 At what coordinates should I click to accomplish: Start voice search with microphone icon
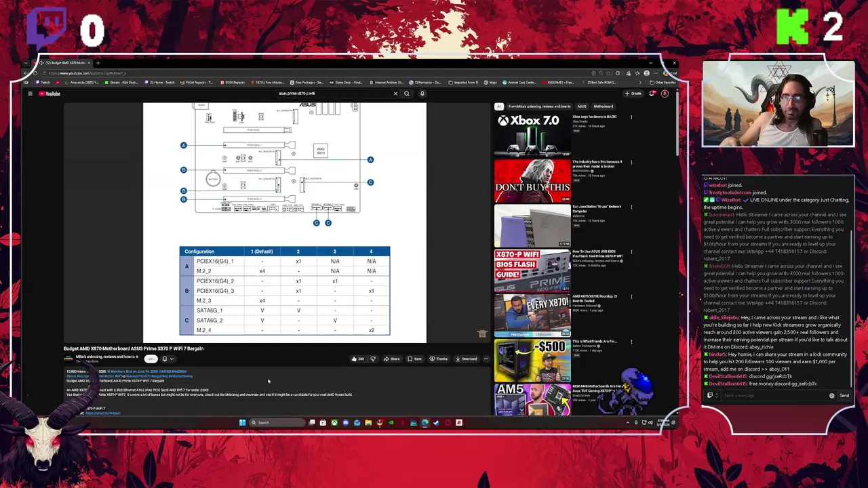click(422, 94)
